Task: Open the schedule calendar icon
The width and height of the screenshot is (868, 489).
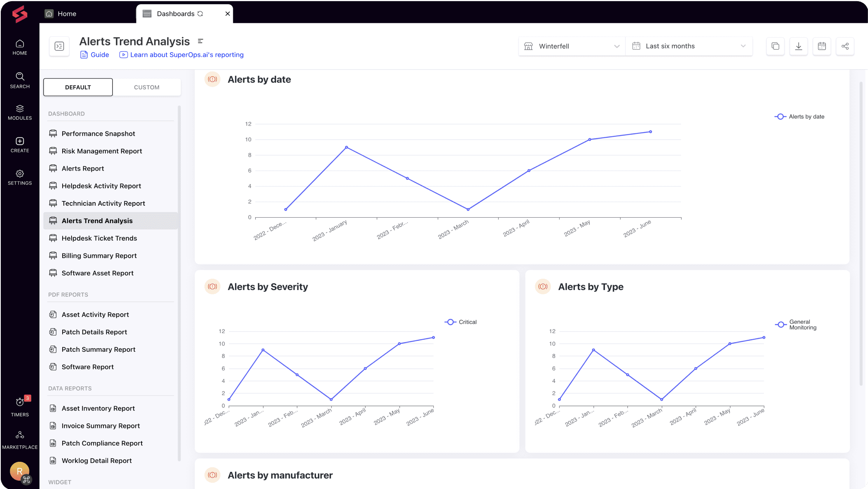Action: 822,46
